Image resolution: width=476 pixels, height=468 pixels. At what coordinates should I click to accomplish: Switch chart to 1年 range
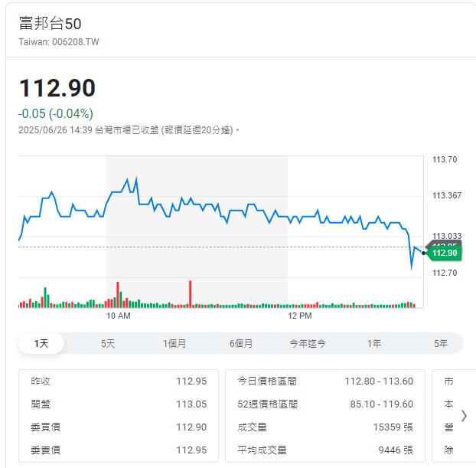[x=374, y=344]
